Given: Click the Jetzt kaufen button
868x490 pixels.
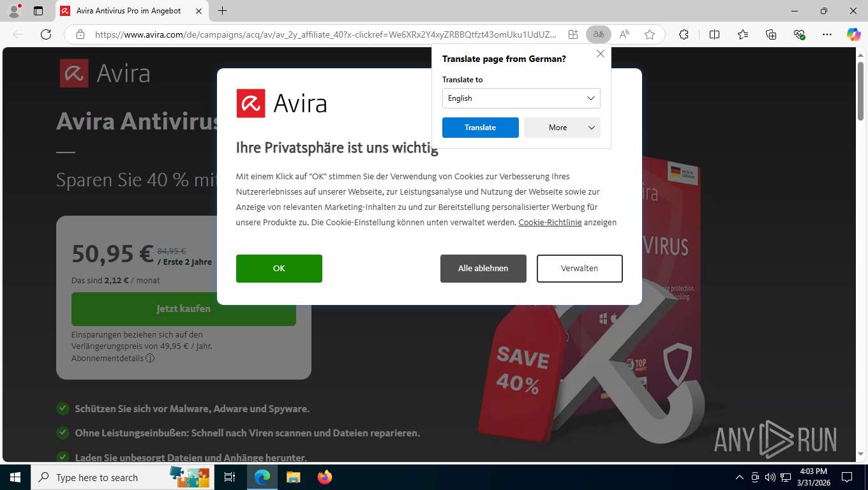Looking at the screenshot, I should [183, 309].
